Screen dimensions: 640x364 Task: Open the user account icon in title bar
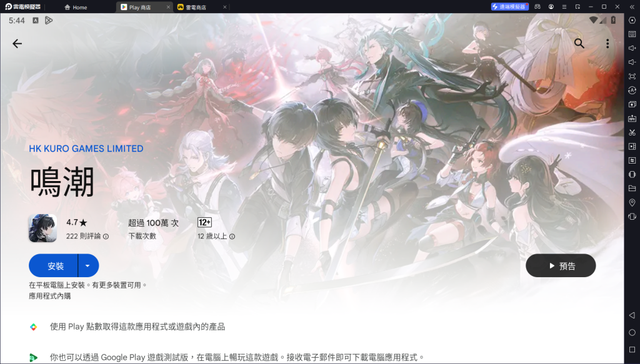tap(551, 7)
